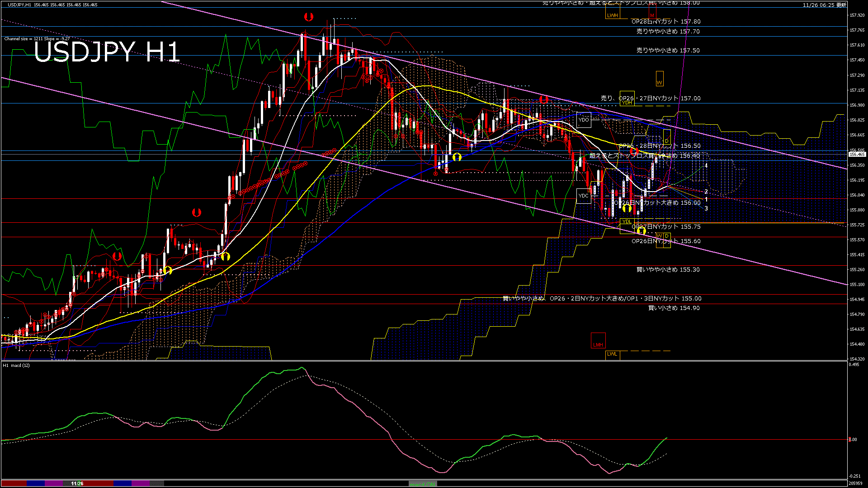Screen dimensions: 868x488
Task: Click the yellow up-arrow buy signal near 156.00
Action: click(627, 208)
